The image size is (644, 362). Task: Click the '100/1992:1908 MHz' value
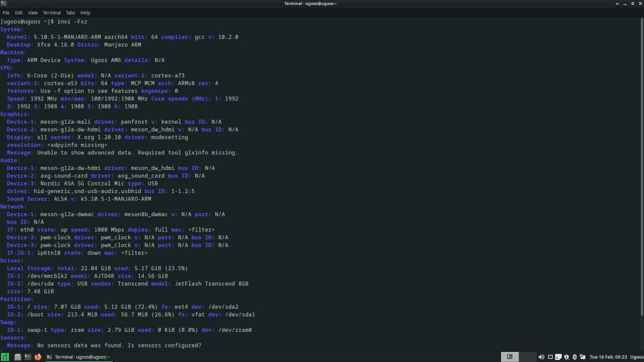click(x=119, y=99)
